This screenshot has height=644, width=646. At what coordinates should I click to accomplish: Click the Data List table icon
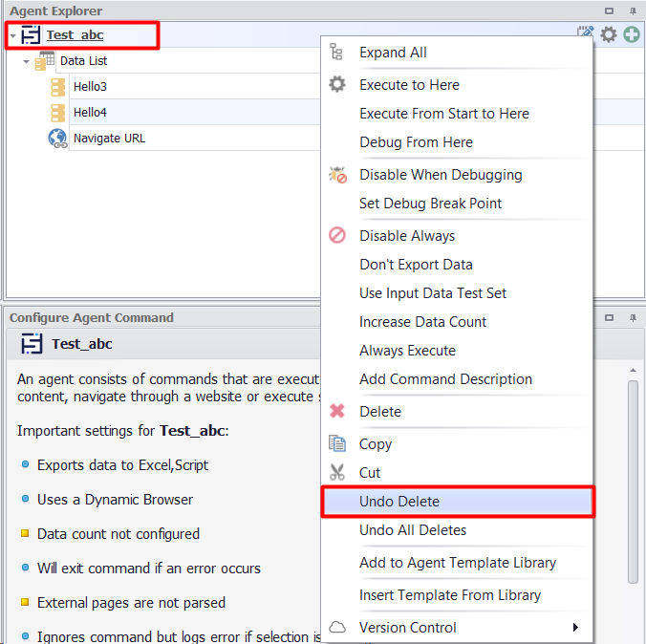pyautogui.click(x=45, y=60)
